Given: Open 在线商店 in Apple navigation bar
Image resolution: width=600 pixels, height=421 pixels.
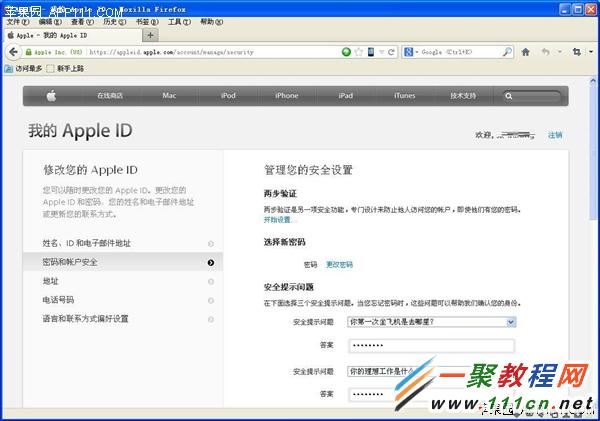Looking at the screenshot, I should (x=110, y=96).
